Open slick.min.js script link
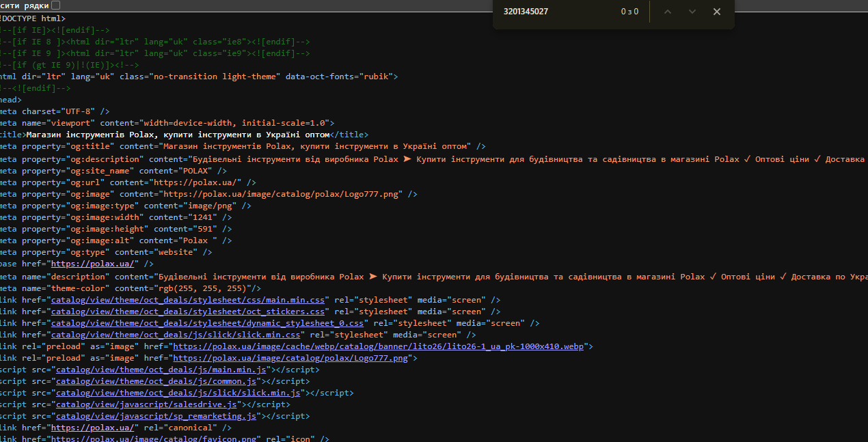868x442 pixels. (178, 393)
